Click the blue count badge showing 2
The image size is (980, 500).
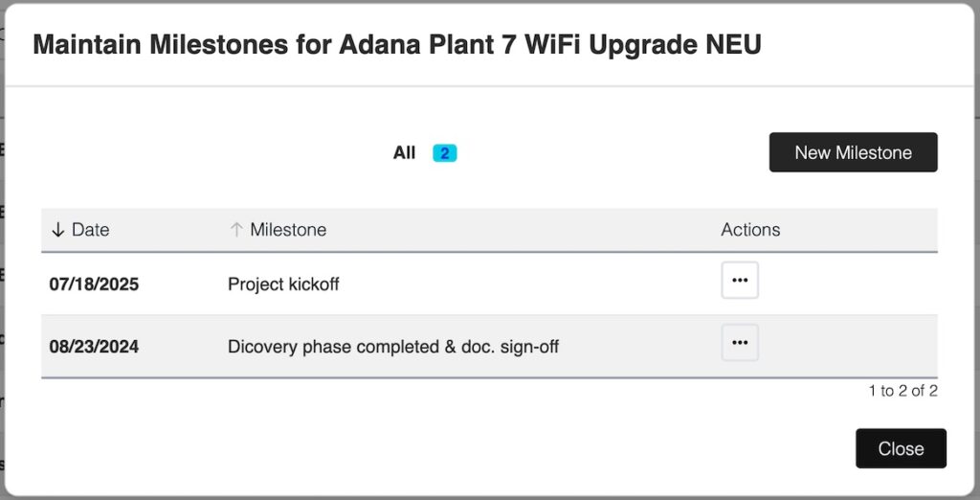444,153
